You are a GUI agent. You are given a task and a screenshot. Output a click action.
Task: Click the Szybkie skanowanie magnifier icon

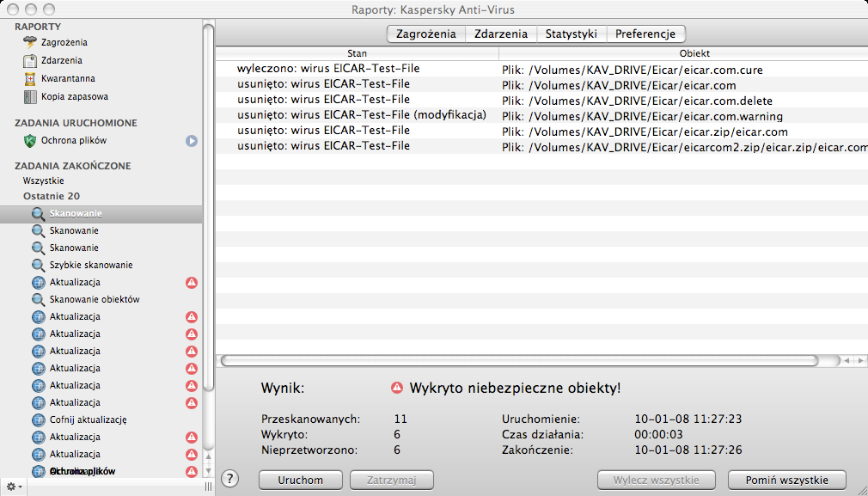pos(38,265)
